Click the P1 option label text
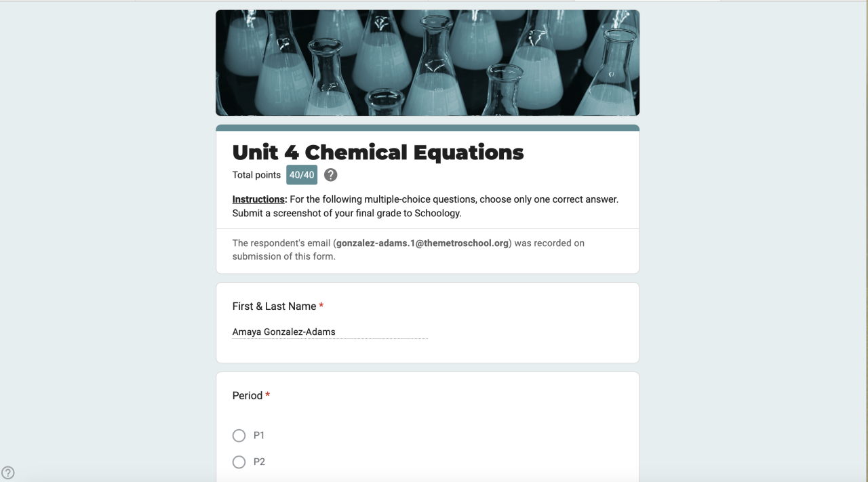The width and height of the screenshot is (868, 482). [x=259, y=435]
